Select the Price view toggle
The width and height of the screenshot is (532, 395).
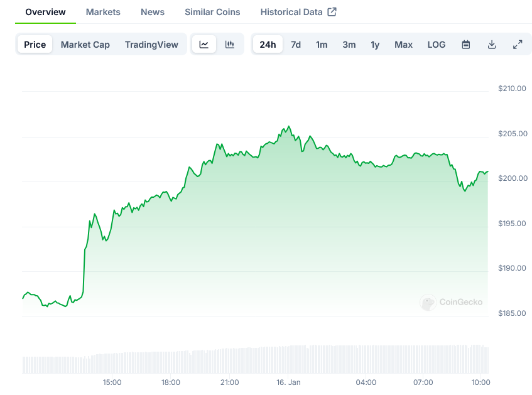pyautogui.click(x=35, y=45)
